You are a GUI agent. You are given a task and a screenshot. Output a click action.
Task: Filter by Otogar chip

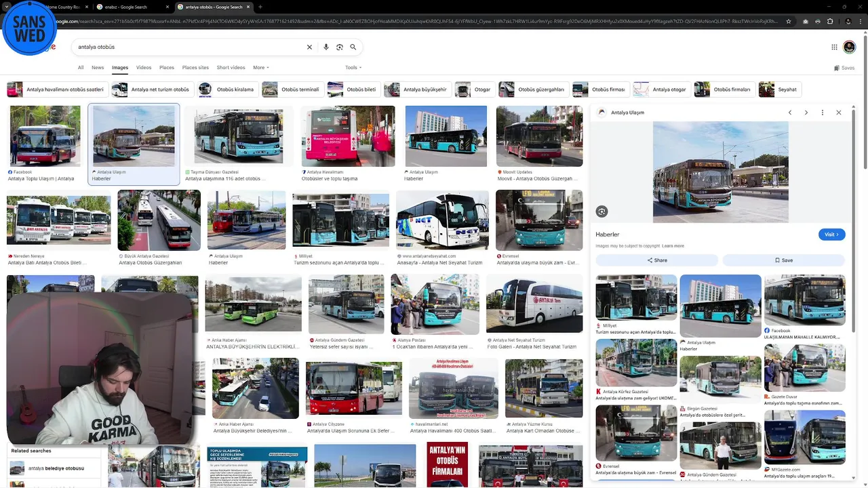(475, 89)
